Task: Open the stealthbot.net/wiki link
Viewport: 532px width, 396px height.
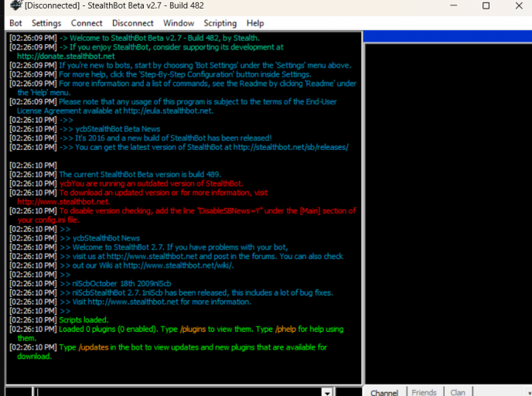Action: pyautogui.click(x=179, y=265)
